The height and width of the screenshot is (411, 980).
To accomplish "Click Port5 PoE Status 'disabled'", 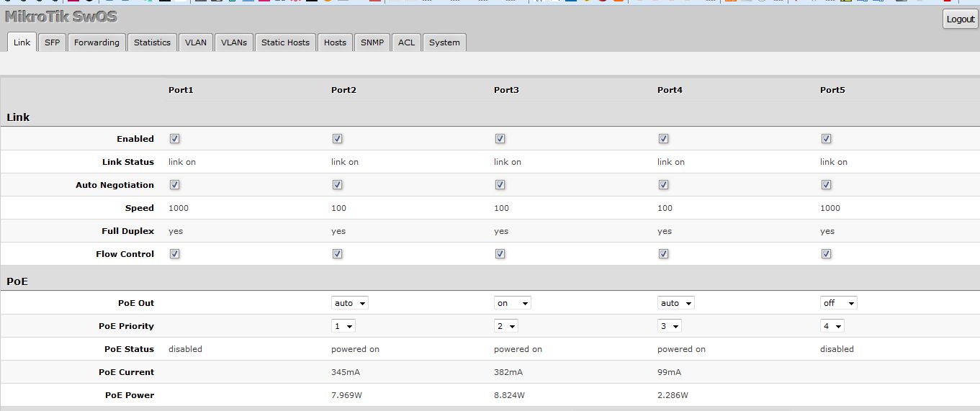I will click(837, 349).
